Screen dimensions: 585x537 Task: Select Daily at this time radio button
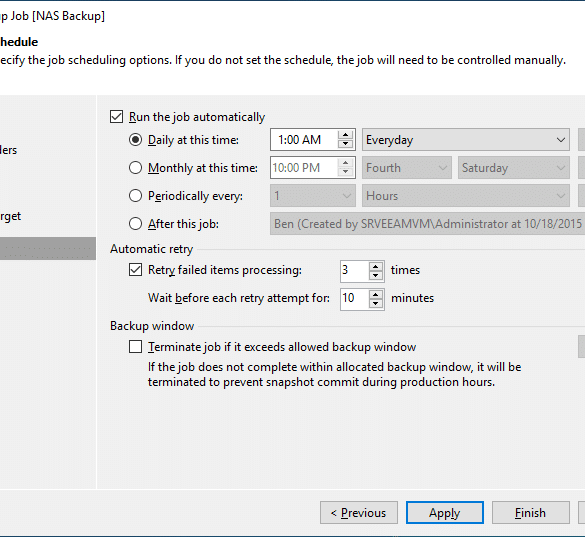coord(135,140)
